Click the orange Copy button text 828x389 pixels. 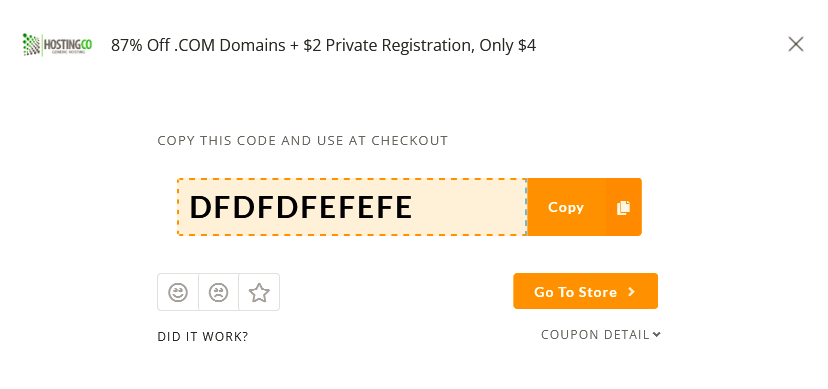tap(566, 207)
